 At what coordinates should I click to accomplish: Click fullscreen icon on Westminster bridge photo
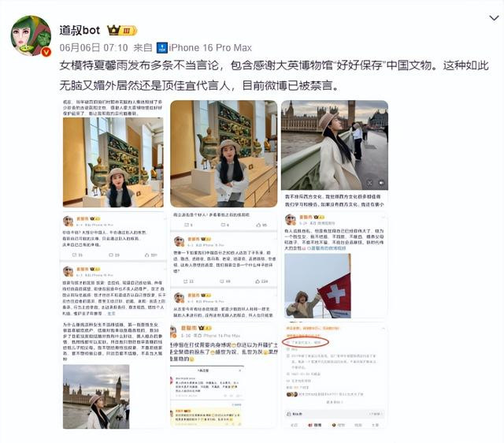[x=369, y=183]
